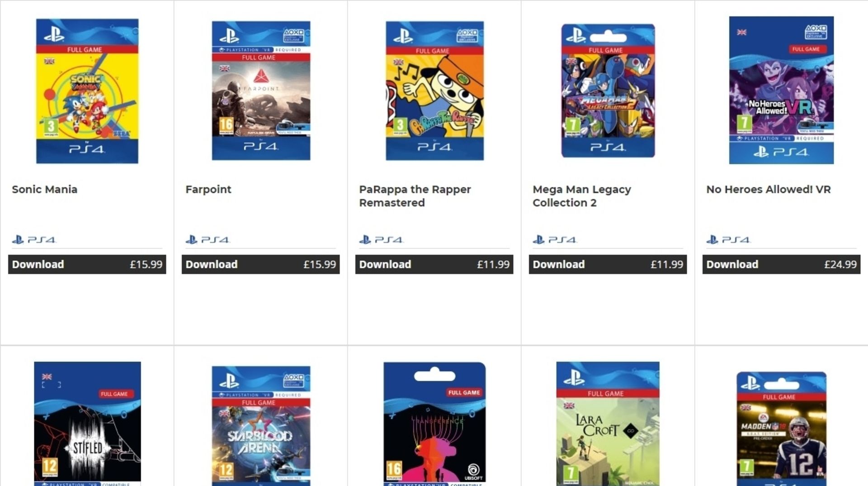Open the Lara Croft GO cover
The width and height of the screenshot is (868, 486).
(x=608, y=423)
